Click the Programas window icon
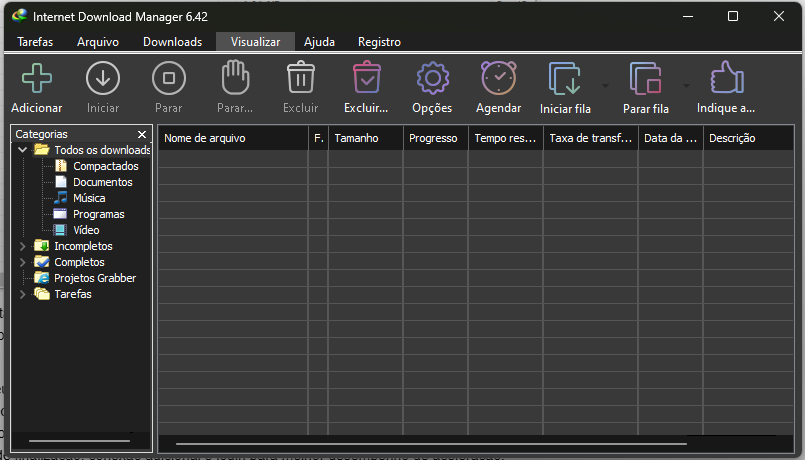This screenshot has width=805, height=460. [60, 214]
